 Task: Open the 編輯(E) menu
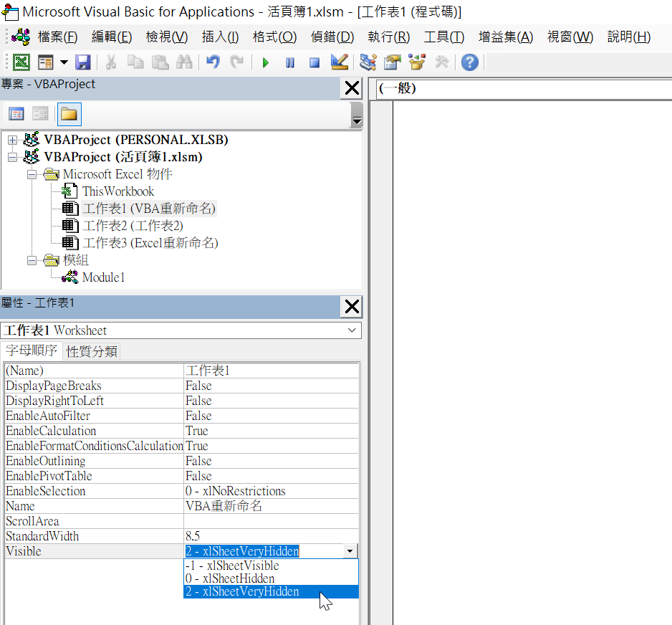click(112, 37)
